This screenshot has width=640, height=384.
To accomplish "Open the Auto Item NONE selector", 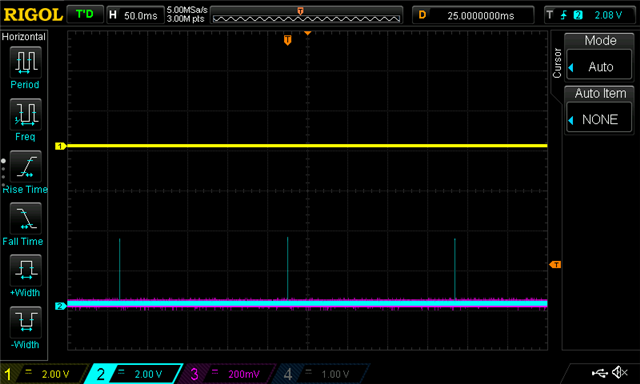I will (599, 119).
